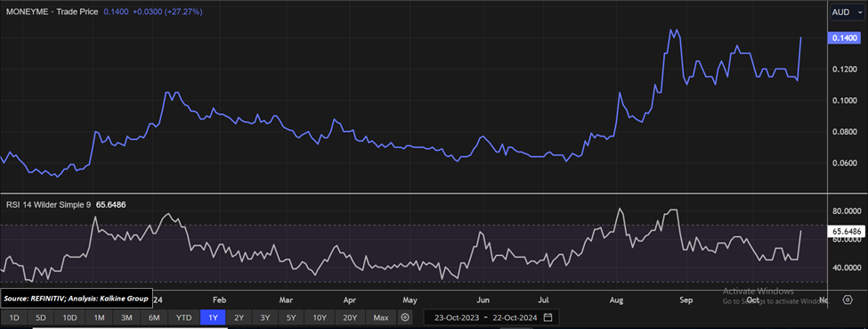This screenshot has width=868, height=329.
Task: Select the 2Y time range
Action: (239, 318)
